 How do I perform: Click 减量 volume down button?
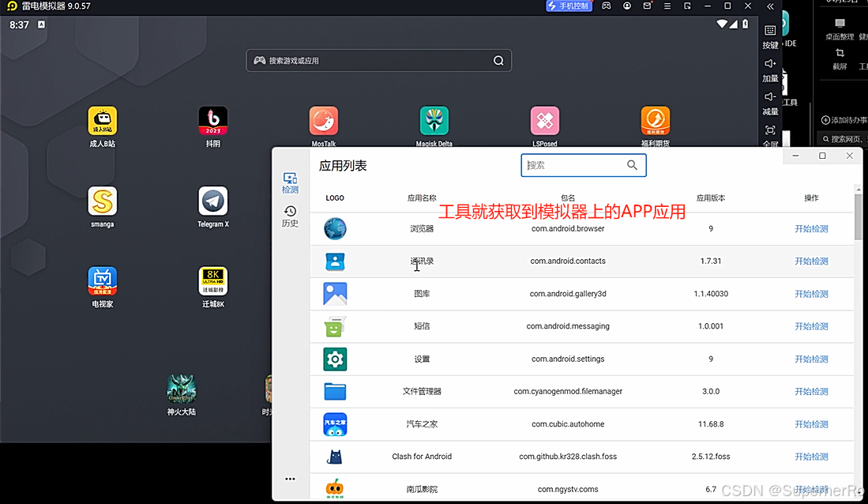tap(770, 103)
